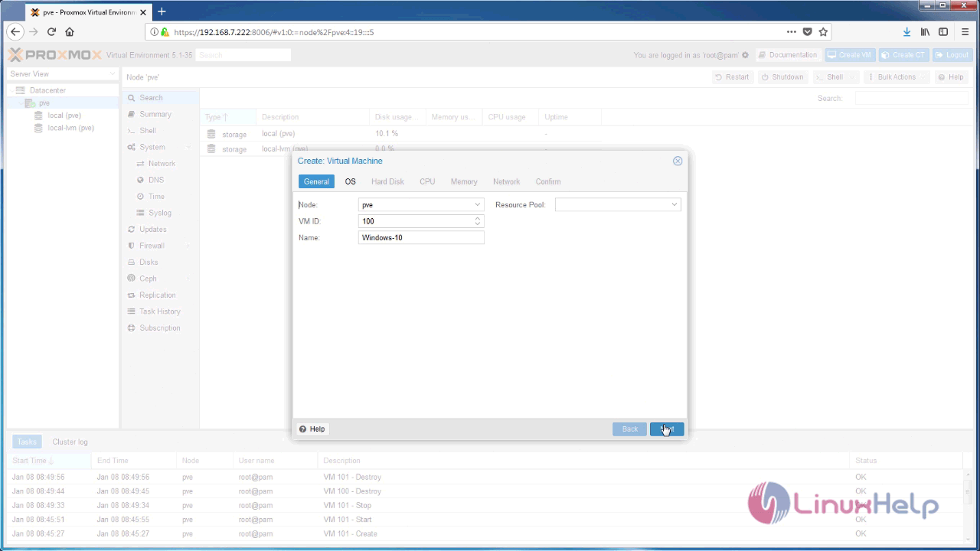
Task: Adjust the VM ID with its spinner
Action: click(x=478, y=221)
